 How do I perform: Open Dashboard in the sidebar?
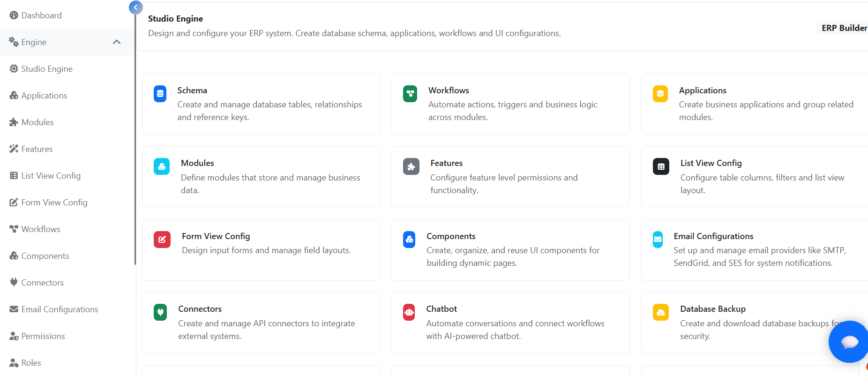(41, 15)
